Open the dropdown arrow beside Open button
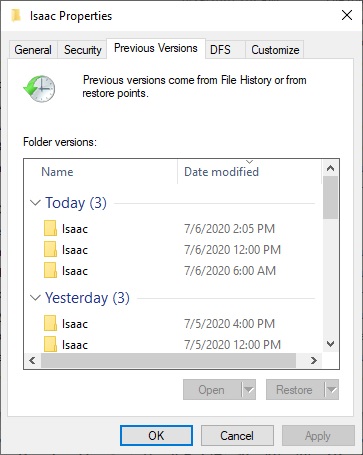The image size is (363, 455). click(x=249, y=390)
